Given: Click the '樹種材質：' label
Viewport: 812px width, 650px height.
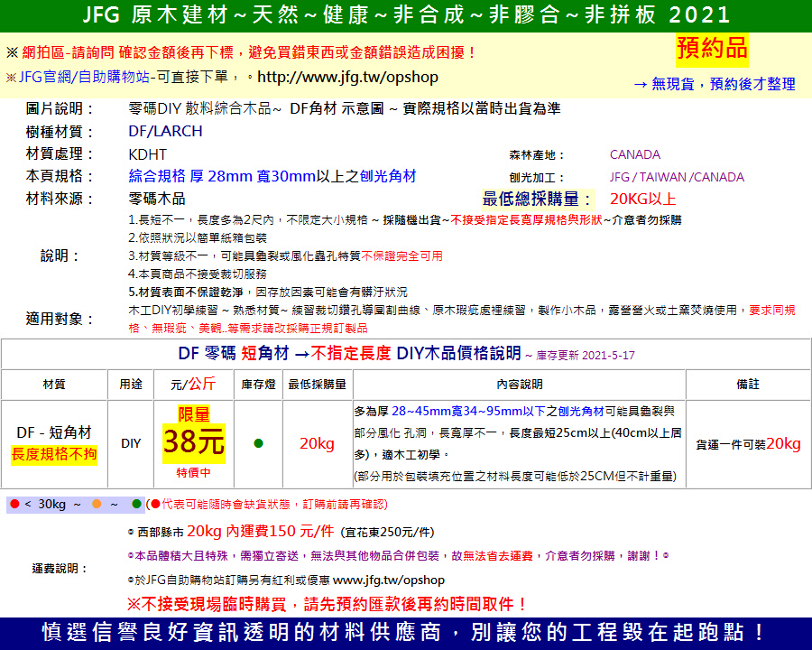Looking at the screenshot, I should tap(60, 132).
